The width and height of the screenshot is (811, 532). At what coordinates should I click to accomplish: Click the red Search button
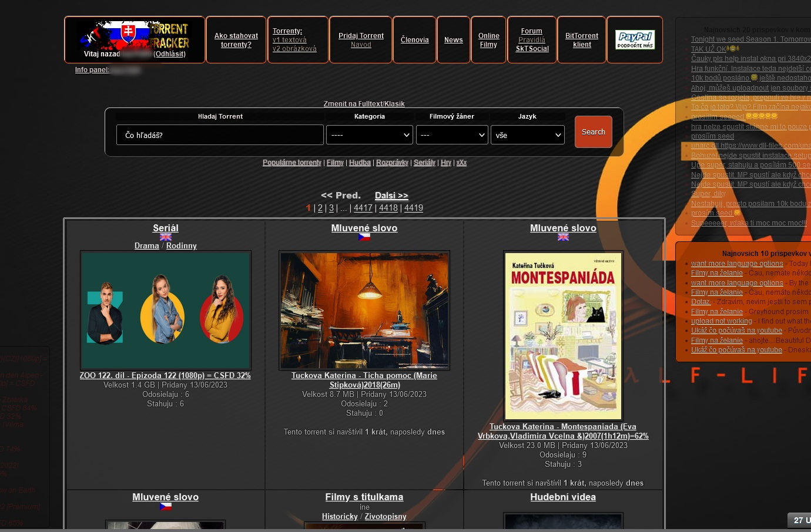coord(594,132)
